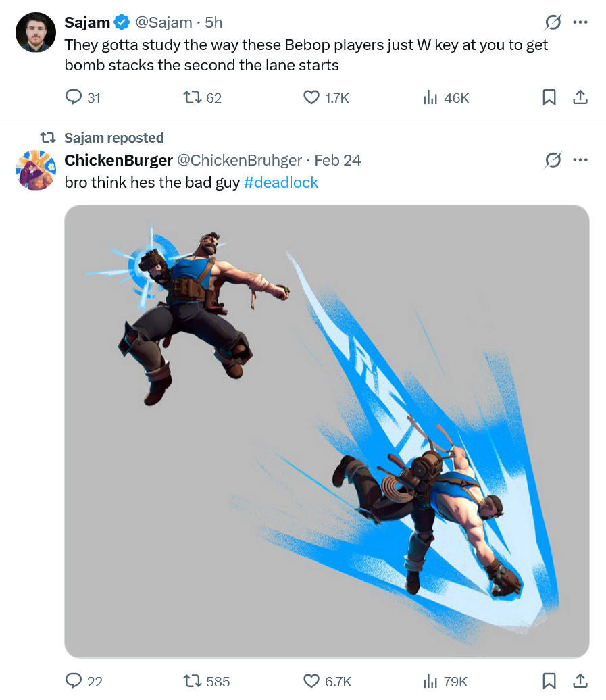Click Grok icon on ChickenBurger's tweet
The image size is (606, 700).
coord(553,159)
